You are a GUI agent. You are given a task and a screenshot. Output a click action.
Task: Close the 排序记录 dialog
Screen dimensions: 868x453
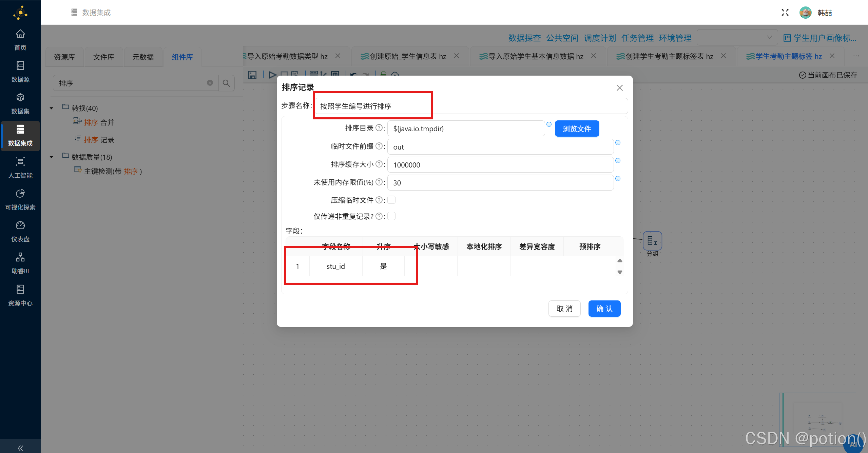pos(619,88)
